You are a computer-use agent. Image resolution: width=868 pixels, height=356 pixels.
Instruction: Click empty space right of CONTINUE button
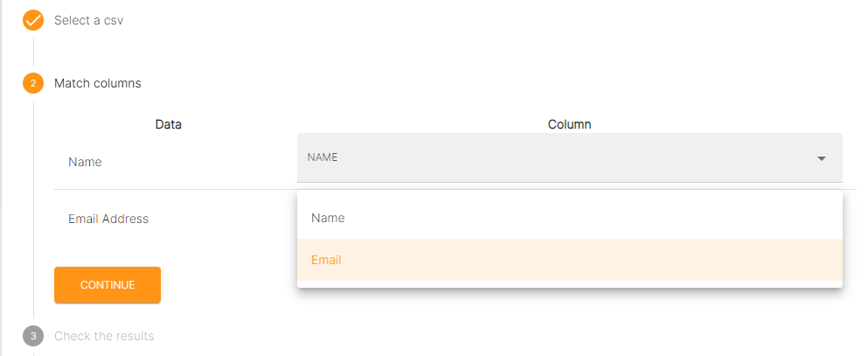pyautogui.click(x=227, y=285)
